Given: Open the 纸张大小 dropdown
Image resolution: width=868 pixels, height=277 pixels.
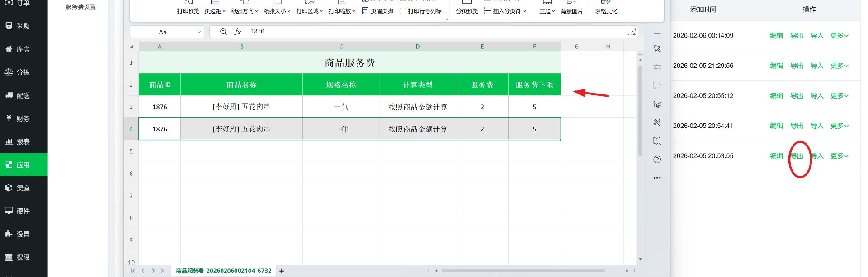Looking at the screenshot, I should 277,11.
